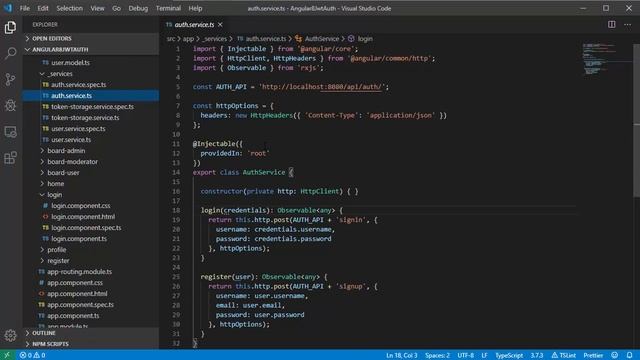Screen dimensions: 640x360
Task: Open the Extensions view
Action: (x=11, y=158)
